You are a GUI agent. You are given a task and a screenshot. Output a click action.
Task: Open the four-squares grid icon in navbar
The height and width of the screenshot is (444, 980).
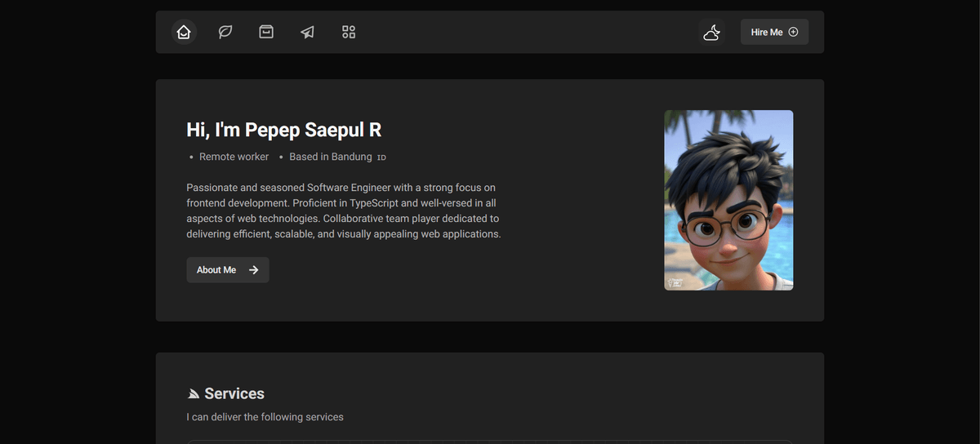point(349,32)
